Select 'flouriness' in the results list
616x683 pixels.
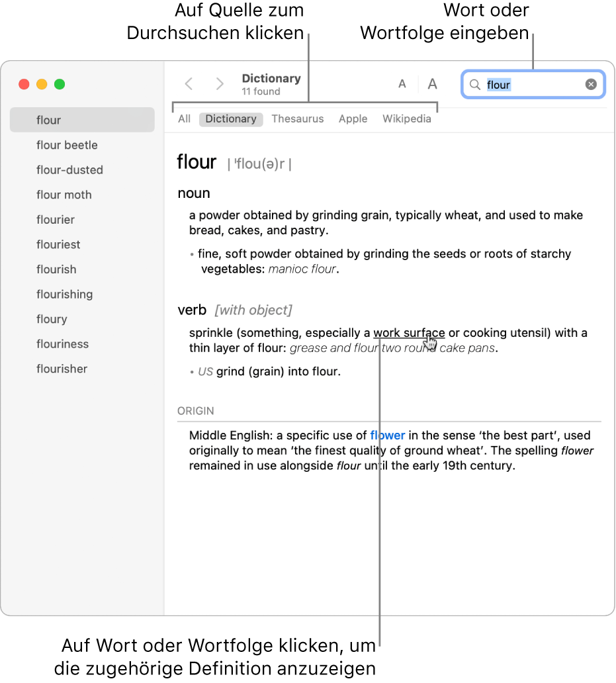[82, 343]
